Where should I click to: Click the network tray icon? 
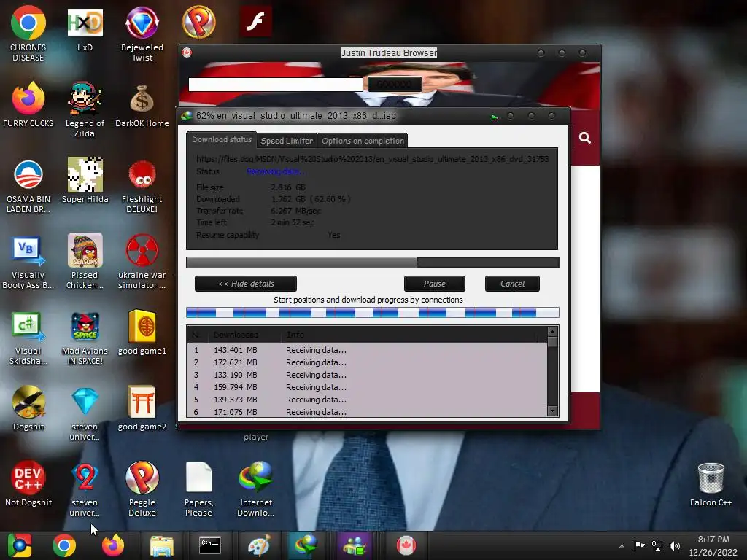point(657,545)
